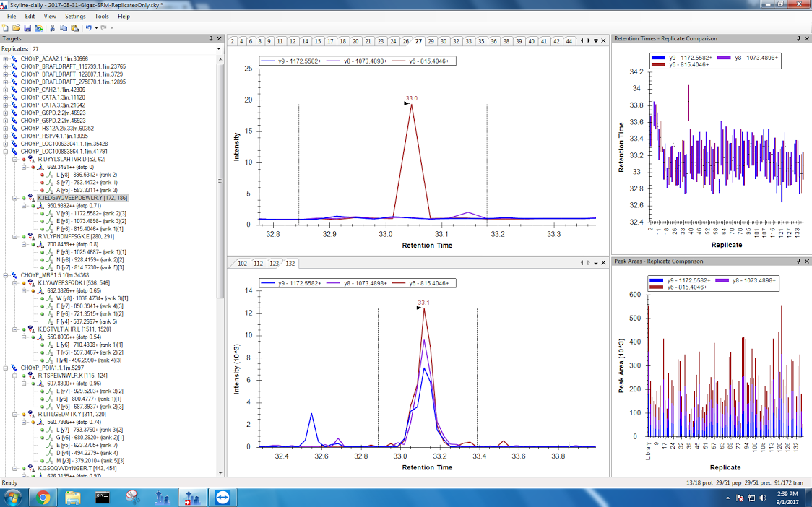812x507 pixels.
Task: Open the Snipping Tool from the taskbar
Action: tap(133, 497)
